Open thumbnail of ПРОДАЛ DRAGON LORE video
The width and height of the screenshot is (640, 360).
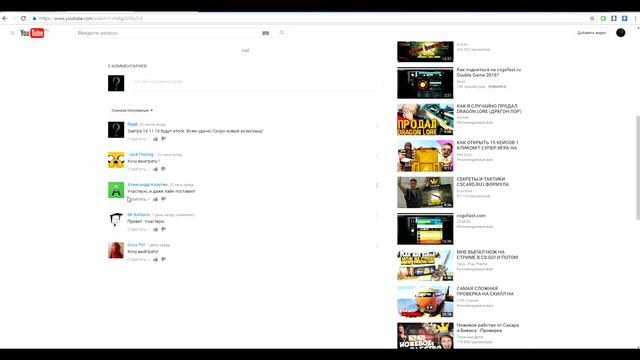coord(425,119)
